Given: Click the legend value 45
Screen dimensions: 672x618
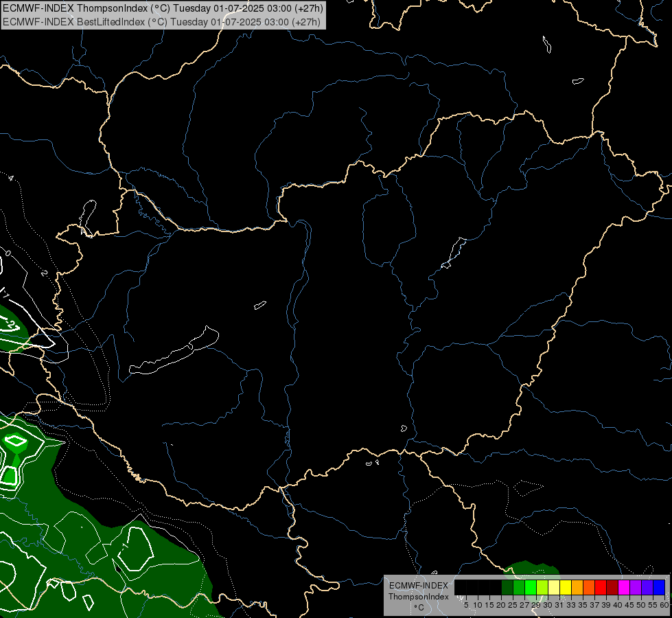Looking at the screenshot, I should click(629, 605).
